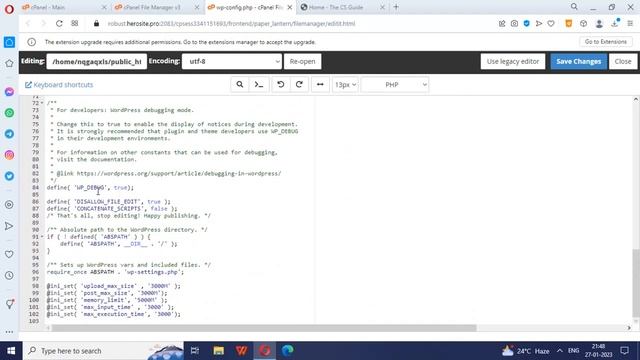Click the browser address bar URL
This screenshot has width=640, height=360.
coord(231,24)
